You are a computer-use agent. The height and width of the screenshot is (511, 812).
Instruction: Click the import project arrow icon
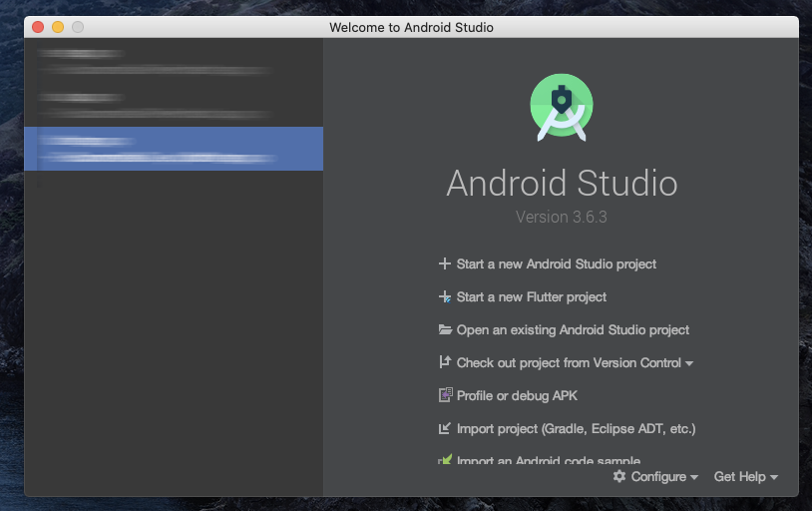click(444, 428)
